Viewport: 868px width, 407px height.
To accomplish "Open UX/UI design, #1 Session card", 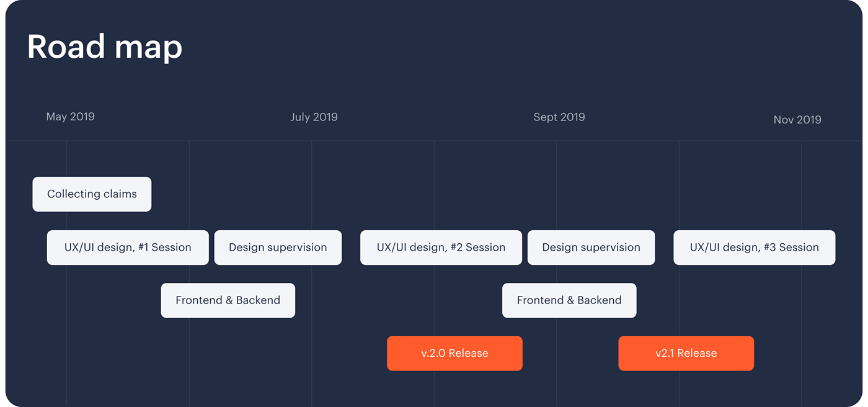I will coord(128,248).
